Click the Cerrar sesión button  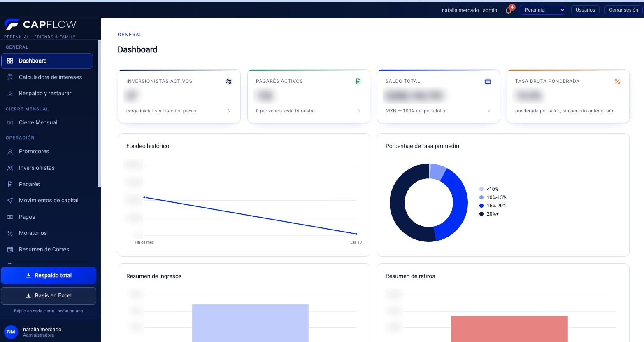coord(623,10)
